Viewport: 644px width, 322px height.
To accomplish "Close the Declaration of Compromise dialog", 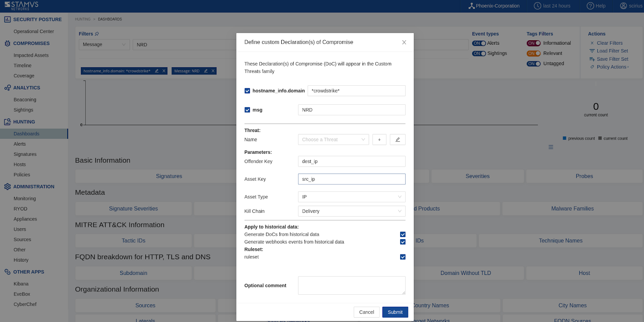I will coord(404,42).
